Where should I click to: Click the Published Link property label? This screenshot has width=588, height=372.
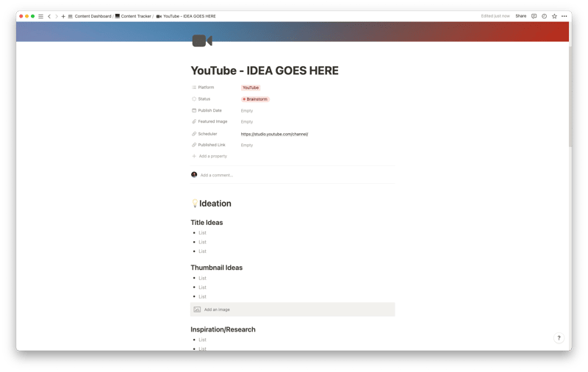pyautogui.click(x=212, y=145)
